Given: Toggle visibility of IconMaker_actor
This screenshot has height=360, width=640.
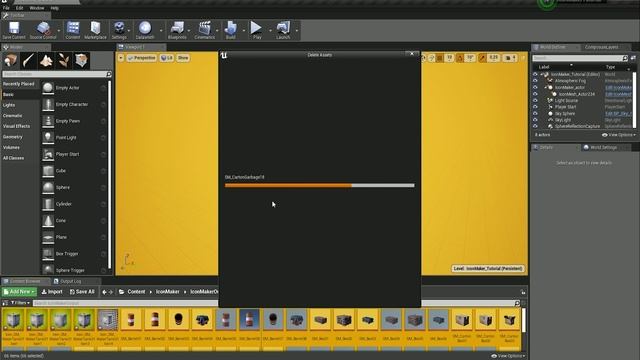Looking at the screenshot, I should pyautogui.click(x=535, y=87).
